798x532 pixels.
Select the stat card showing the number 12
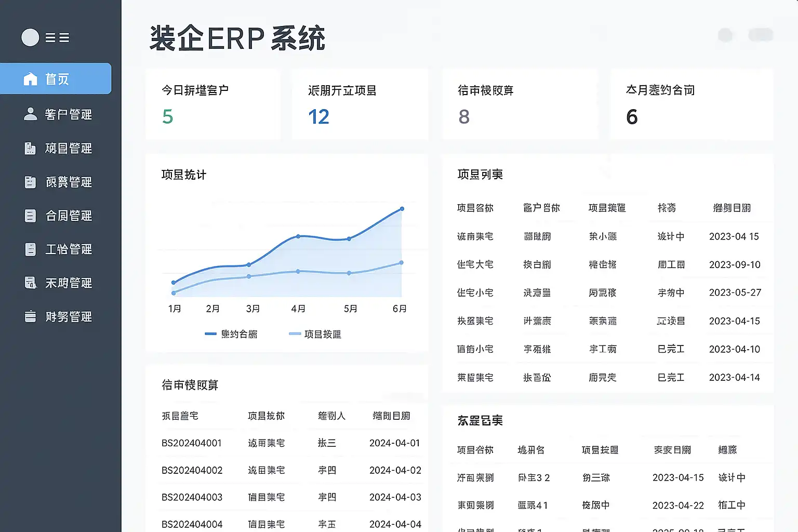[360, 104]
